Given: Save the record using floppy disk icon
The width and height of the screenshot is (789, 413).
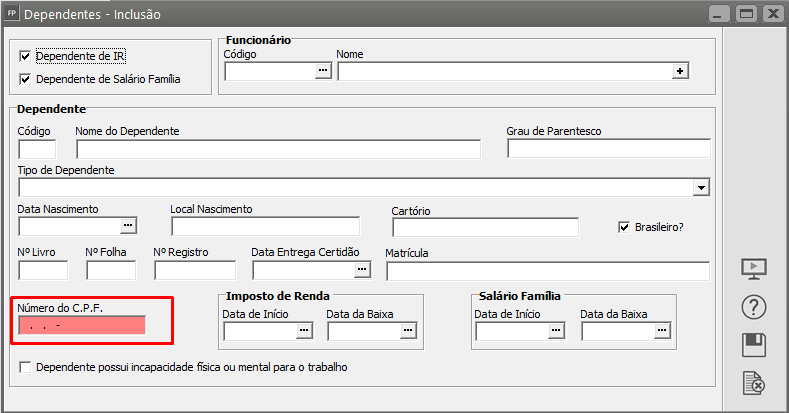Looking at the screenshot, I should pos(753,345).
